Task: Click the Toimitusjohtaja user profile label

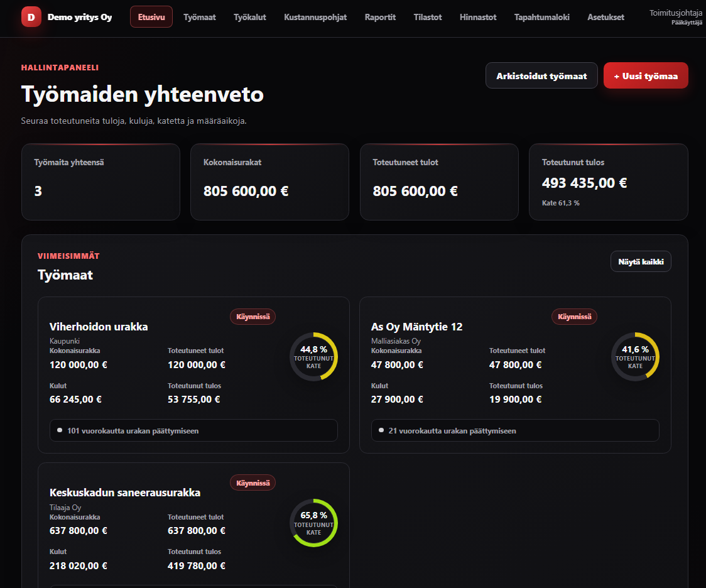Action: (675, 13)
